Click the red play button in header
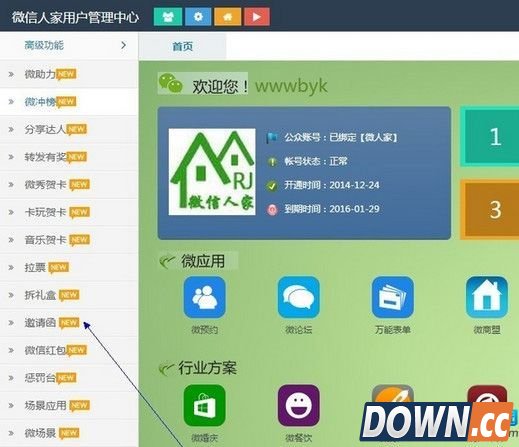The width and height of the screenshot is (519, 447). click(x=257, y=17)
